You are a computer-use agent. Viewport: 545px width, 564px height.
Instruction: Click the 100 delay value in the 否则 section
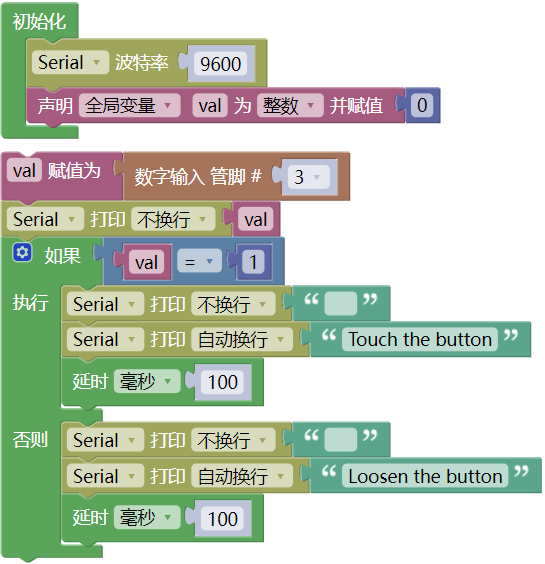point(223,518)
